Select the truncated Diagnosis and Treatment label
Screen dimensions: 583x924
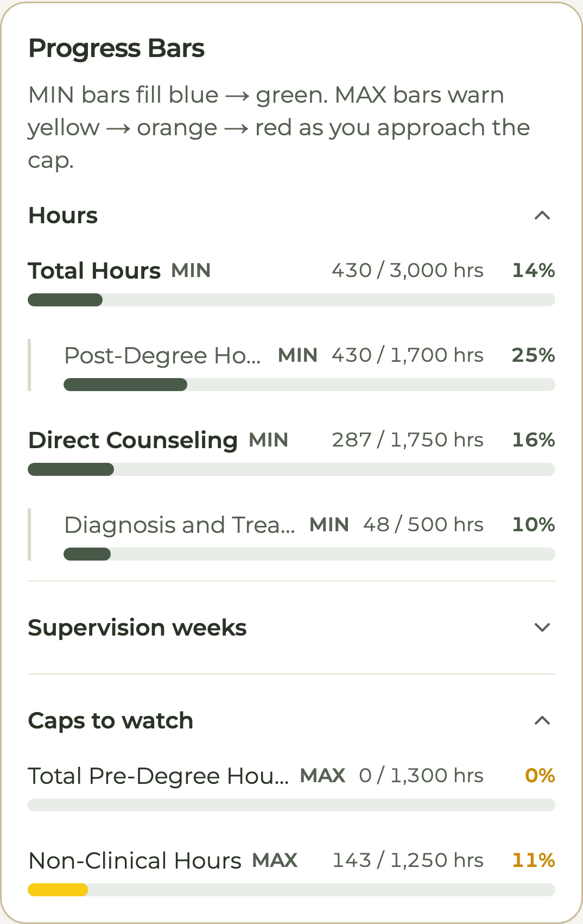180,525
